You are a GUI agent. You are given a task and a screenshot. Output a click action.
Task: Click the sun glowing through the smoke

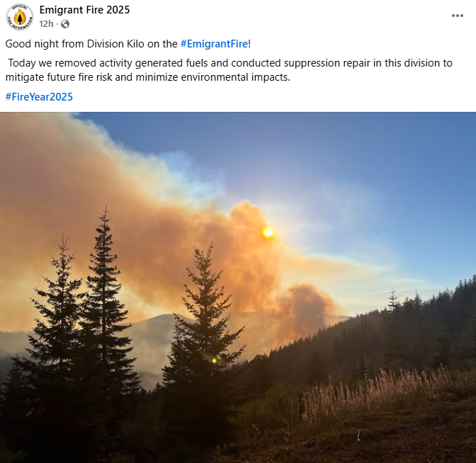[x=268, y=232]
